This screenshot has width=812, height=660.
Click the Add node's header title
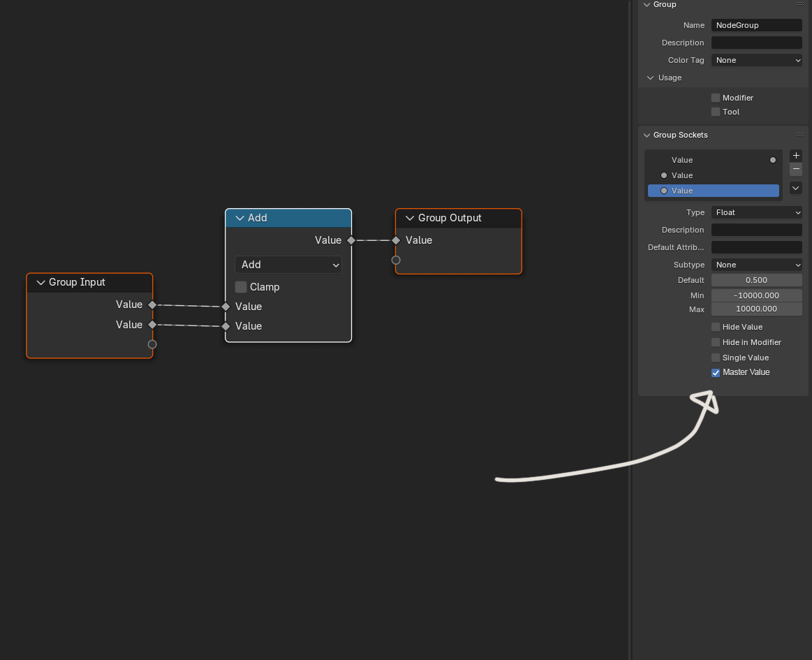pyautogui.click(x=258, y=218)
